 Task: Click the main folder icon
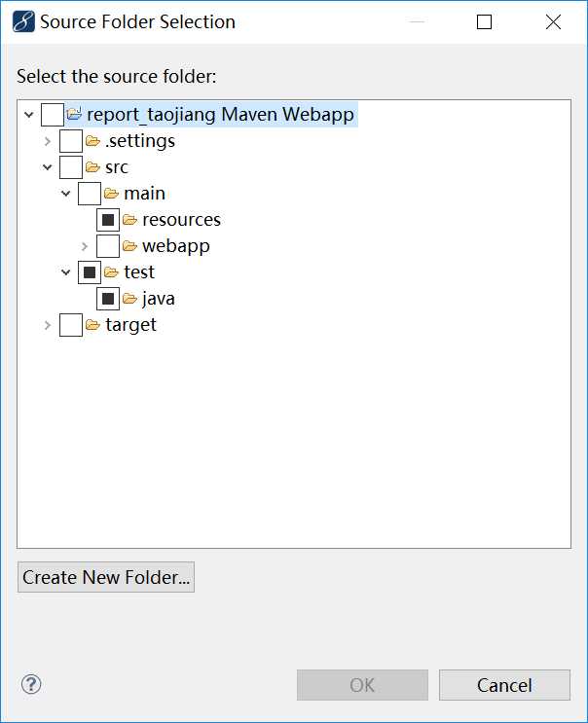112,194
